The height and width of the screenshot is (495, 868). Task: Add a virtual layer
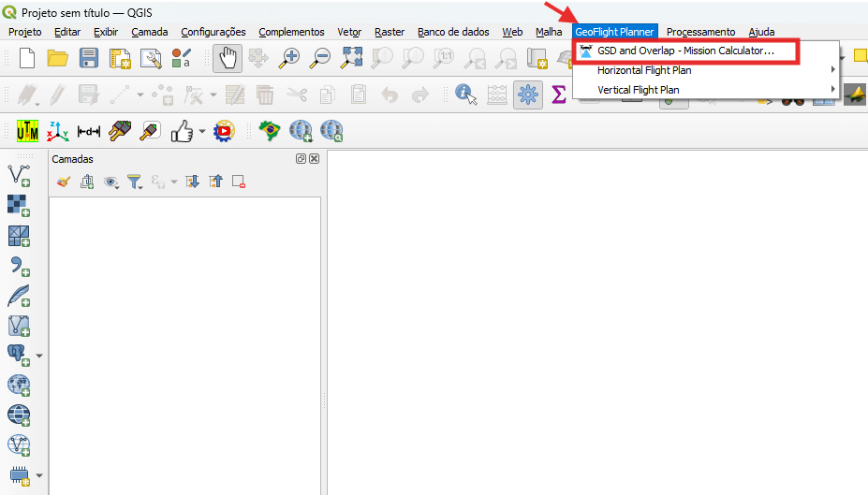(19, 326)
